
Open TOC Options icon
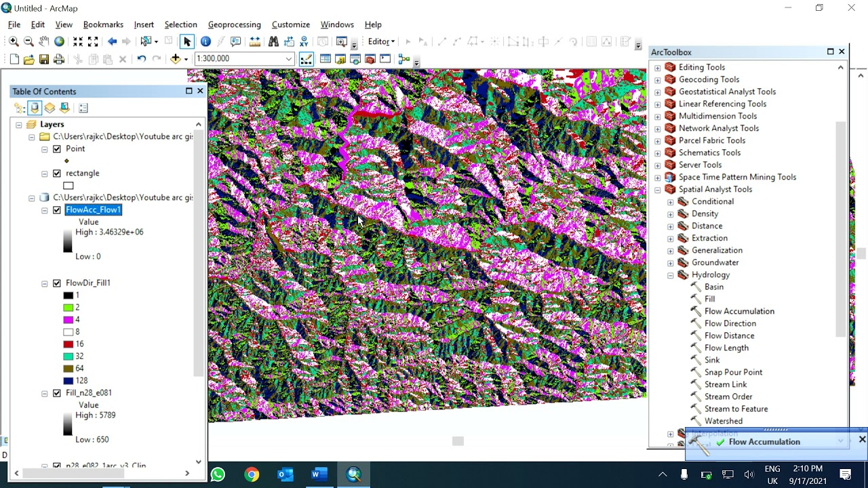pos(83,108)
